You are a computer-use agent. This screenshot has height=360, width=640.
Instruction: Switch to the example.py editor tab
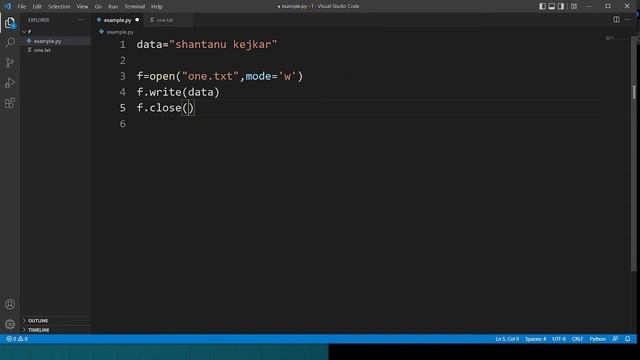coord(118,20)
